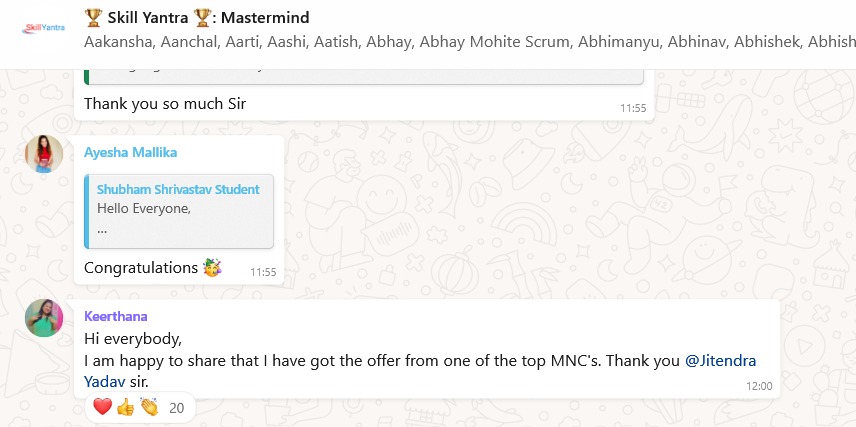The image size is (856, 427).
Task: Open the Skill Yantra group avatar
Action: click(x=43, y=28)
